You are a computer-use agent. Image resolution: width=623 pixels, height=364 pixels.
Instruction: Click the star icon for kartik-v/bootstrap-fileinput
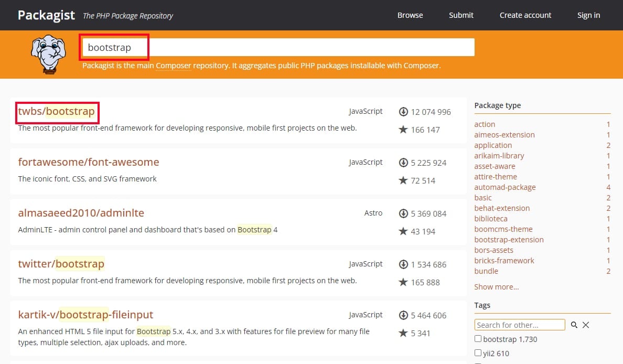403,333
